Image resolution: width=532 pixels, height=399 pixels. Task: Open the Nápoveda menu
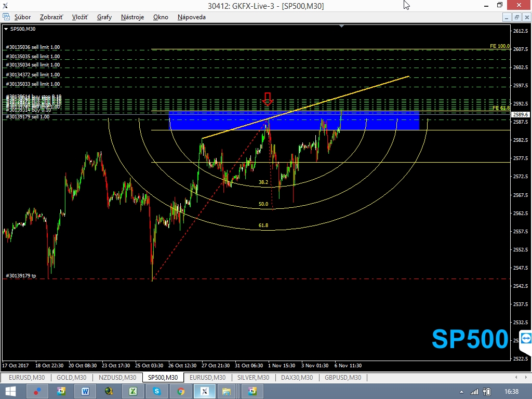tap(191, 17)
